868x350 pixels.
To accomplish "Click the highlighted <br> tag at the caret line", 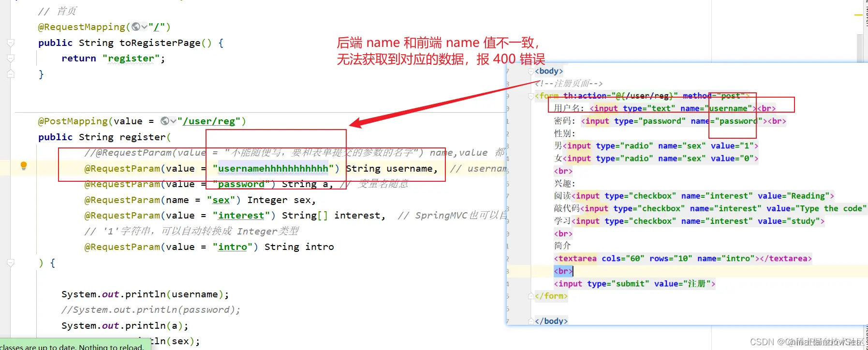I will (x=563, y=271).
